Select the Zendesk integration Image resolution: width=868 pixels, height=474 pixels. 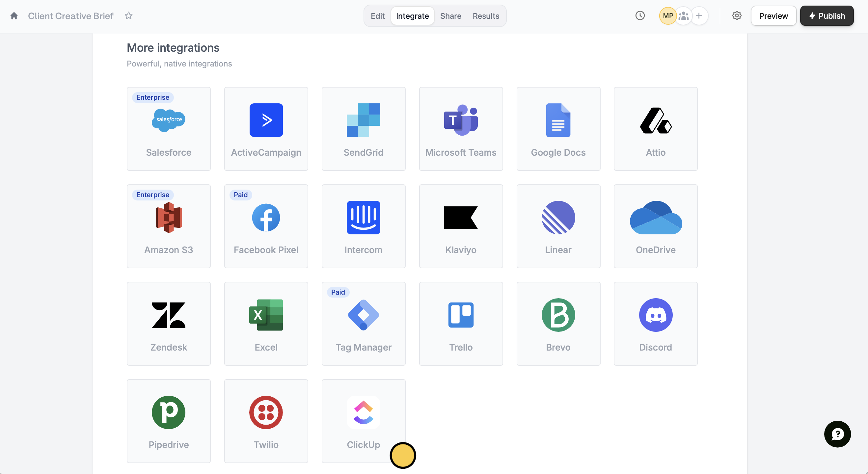tap(169, 324)
